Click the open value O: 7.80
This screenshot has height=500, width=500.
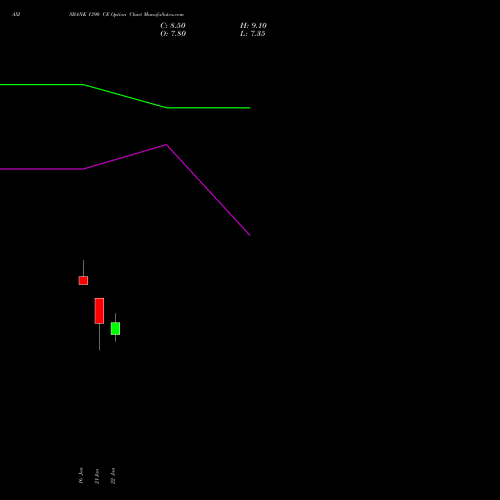[173, 34]
